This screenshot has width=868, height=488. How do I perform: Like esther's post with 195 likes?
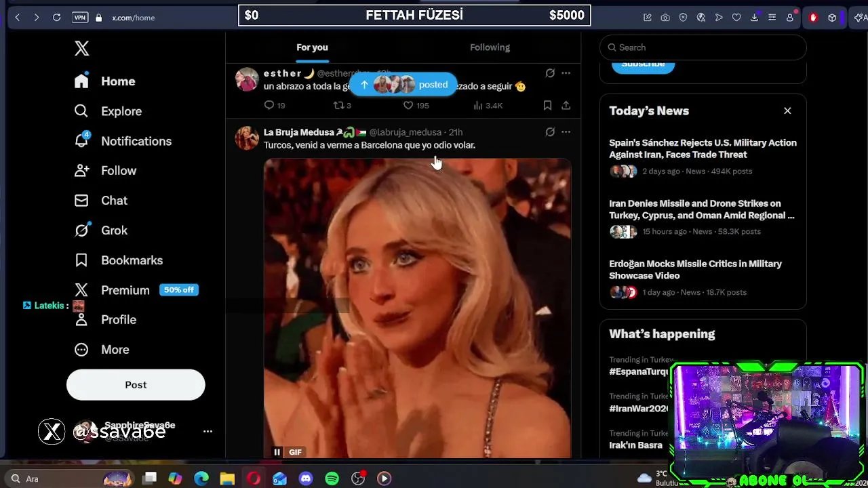click(416, 105)
